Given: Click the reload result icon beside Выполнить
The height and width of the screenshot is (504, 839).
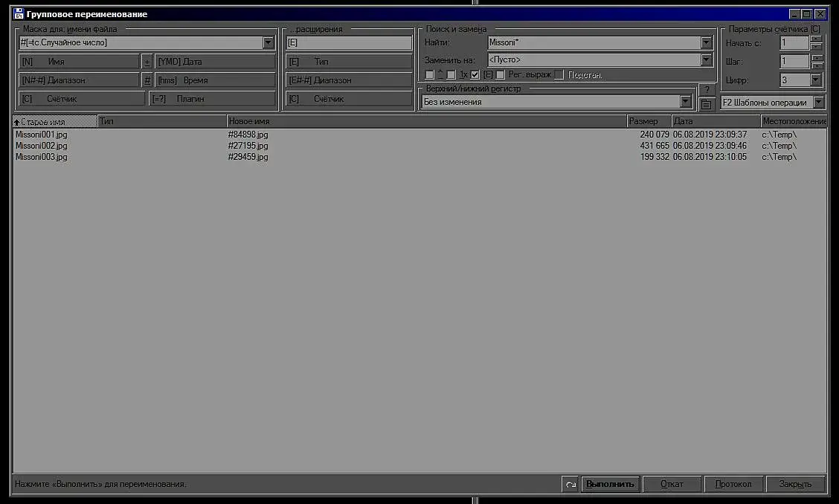Looking at the screenshot, I should coord(570,484).
